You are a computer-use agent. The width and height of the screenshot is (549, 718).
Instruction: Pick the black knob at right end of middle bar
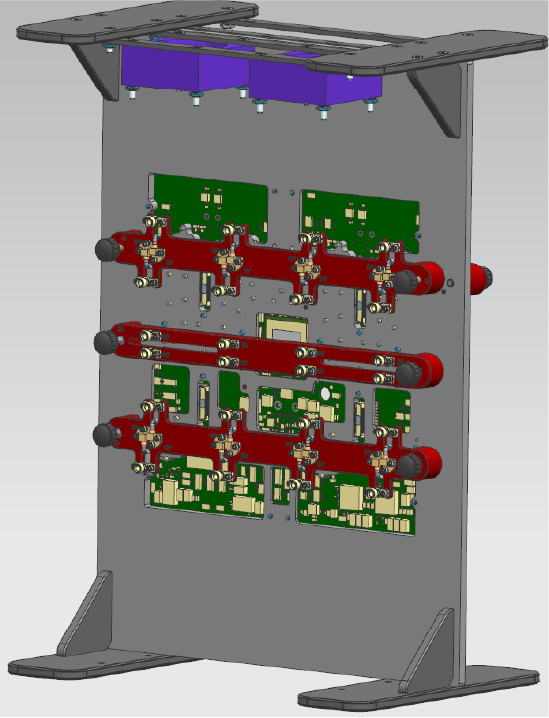point(408,373)
